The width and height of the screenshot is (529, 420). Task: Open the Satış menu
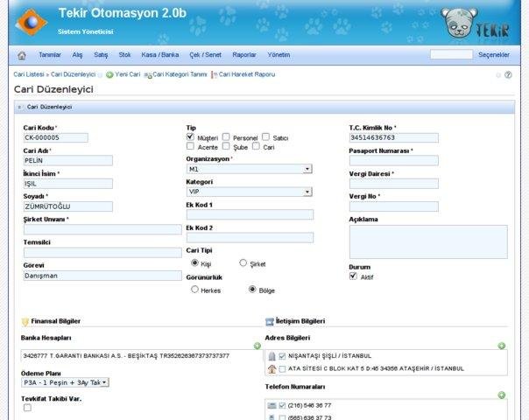point(101,55)
